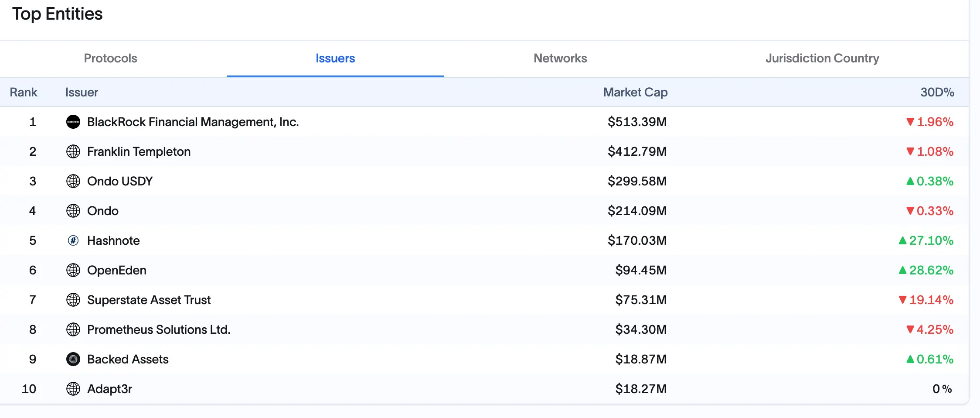Click the globe icon beside Ondo at rank 4
Screen dimensions: 980x418
[73, 211]
